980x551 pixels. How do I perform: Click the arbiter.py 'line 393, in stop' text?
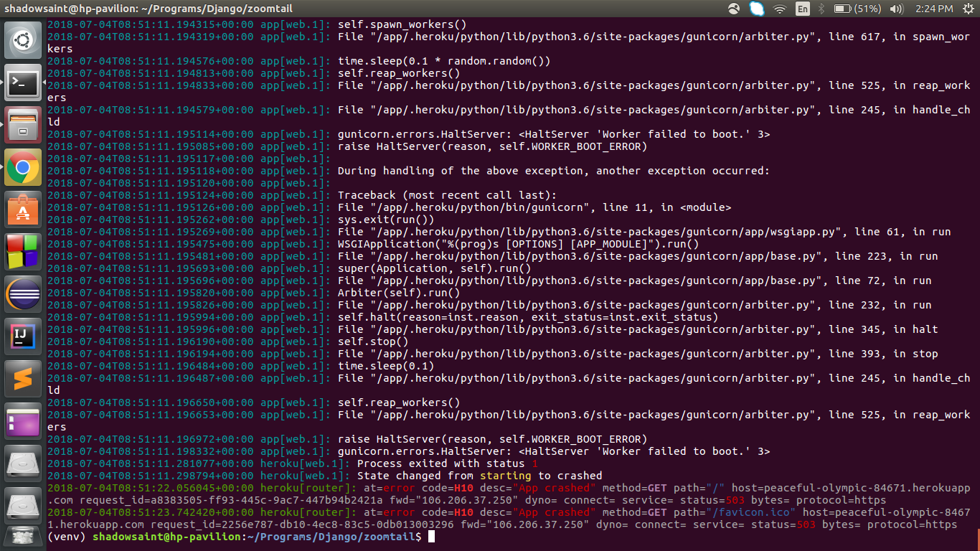click(884, 354)
